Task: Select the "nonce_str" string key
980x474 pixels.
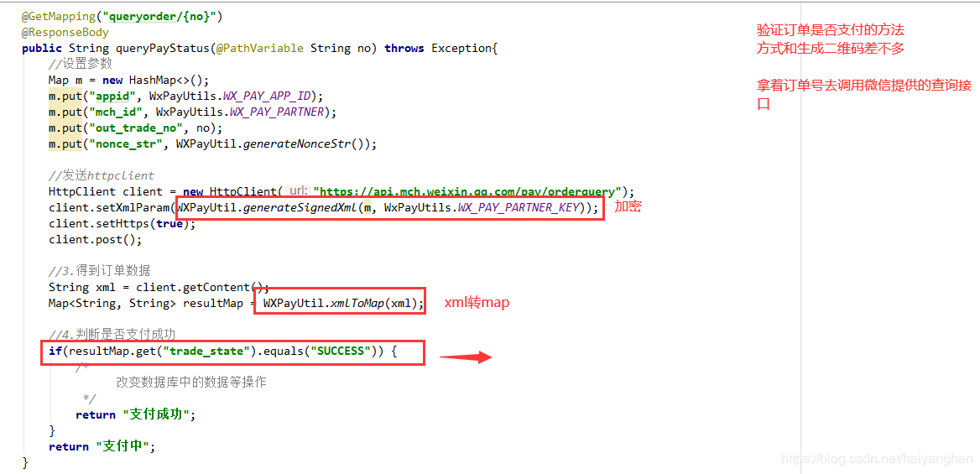Action: click(x=128, y=143)
